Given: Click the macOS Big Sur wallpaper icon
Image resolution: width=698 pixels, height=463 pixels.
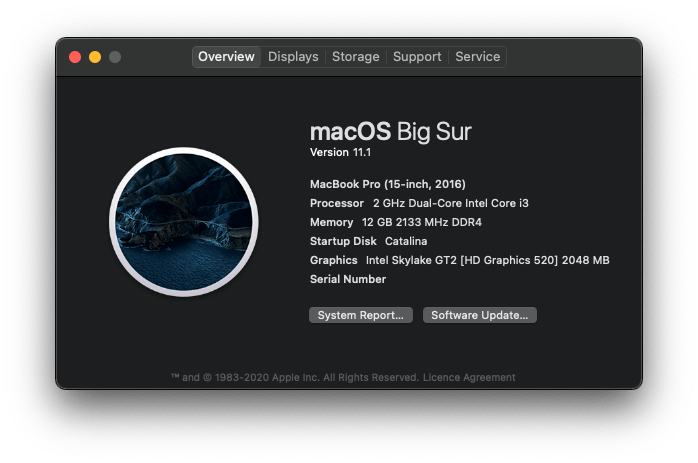Looking at the screenshot, I should pyautogui.click(x=184, y=222).
